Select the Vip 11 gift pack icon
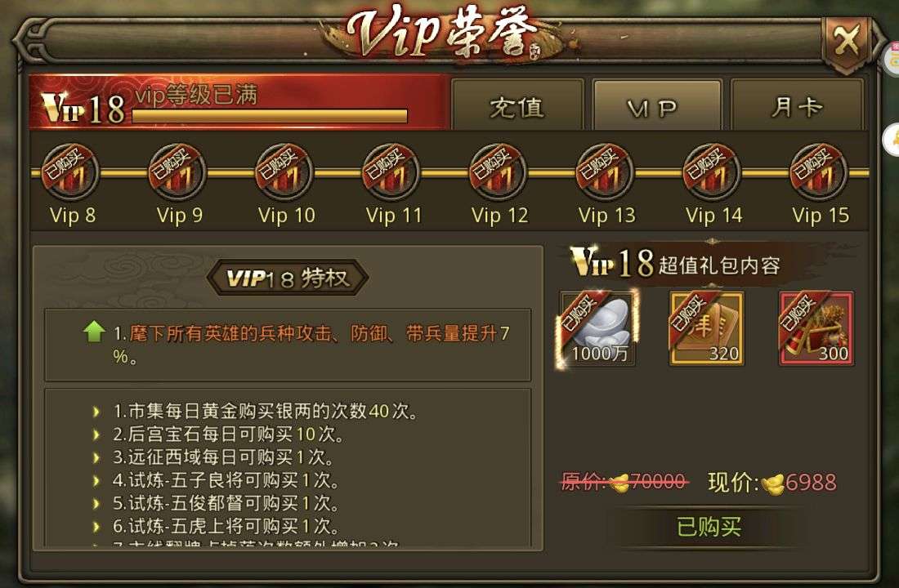The height and width of the screenshot is (588, 899). (391, 172)
